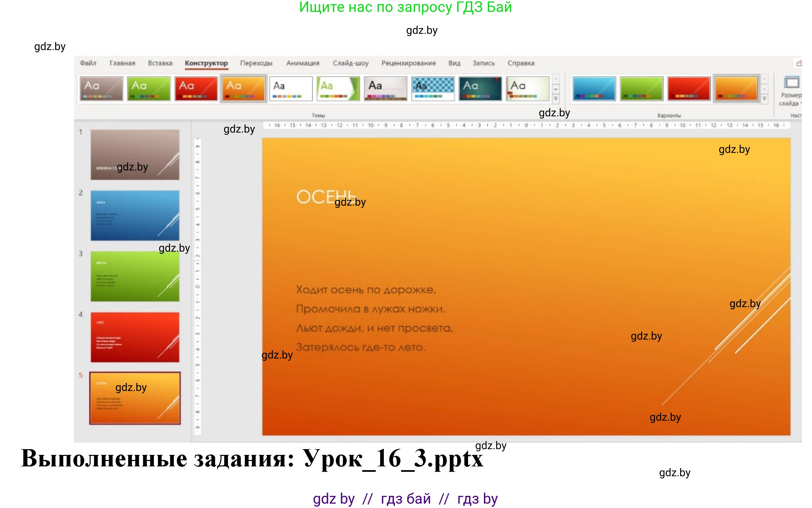Open Размер слайда dropdown
Image resolution: width=812 pixels, height=508 pixels.
(x=791, y=91)
